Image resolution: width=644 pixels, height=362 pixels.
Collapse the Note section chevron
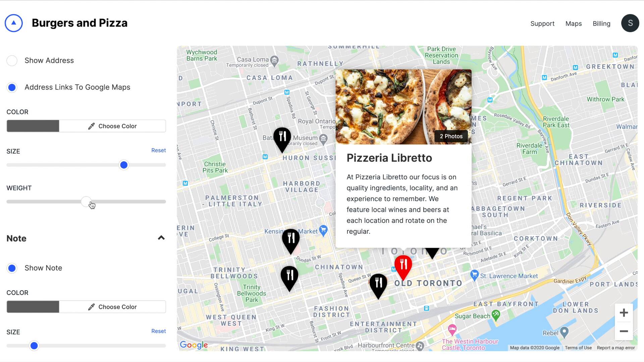(x=161, y=238)
